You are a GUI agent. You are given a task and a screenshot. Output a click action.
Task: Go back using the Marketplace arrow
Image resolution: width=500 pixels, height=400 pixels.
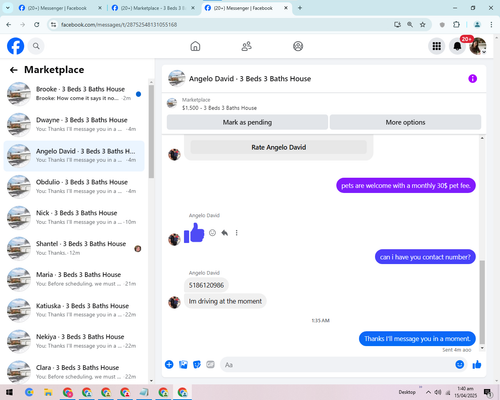pos(14,70)
